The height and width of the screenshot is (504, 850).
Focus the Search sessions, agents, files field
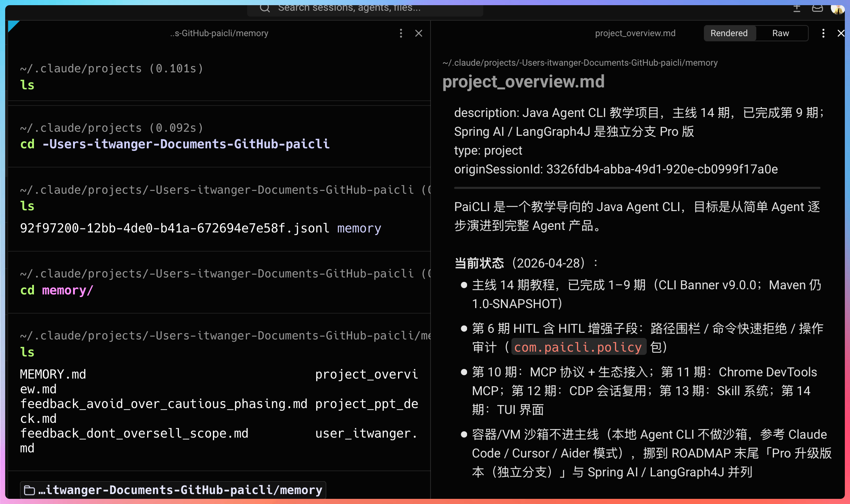point(365,8)
